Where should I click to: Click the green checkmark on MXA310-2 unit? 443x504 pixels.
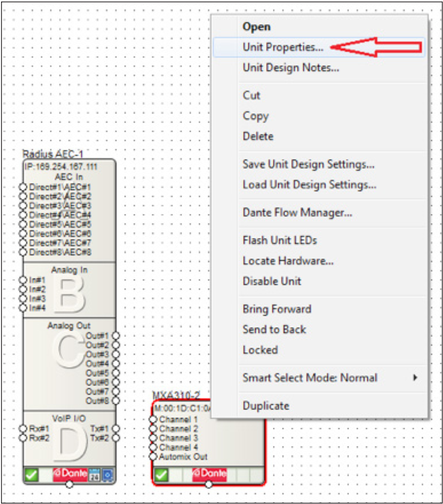(162, 475)
